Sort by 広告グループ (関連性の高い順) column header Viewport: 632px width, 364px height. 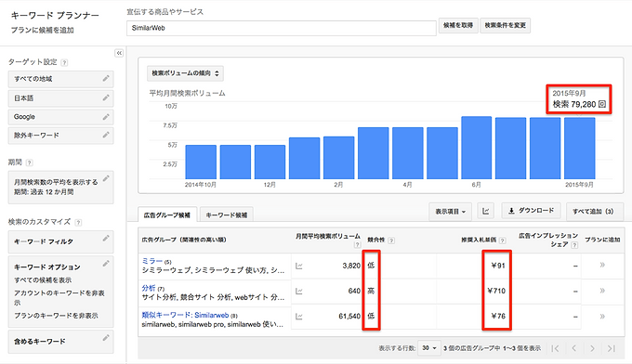click(184, 240)
